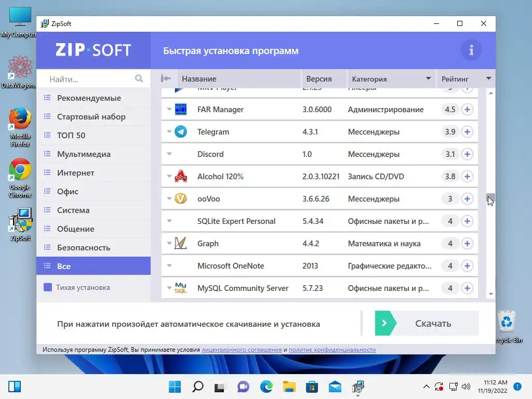Open Windows Start menu

175,387
